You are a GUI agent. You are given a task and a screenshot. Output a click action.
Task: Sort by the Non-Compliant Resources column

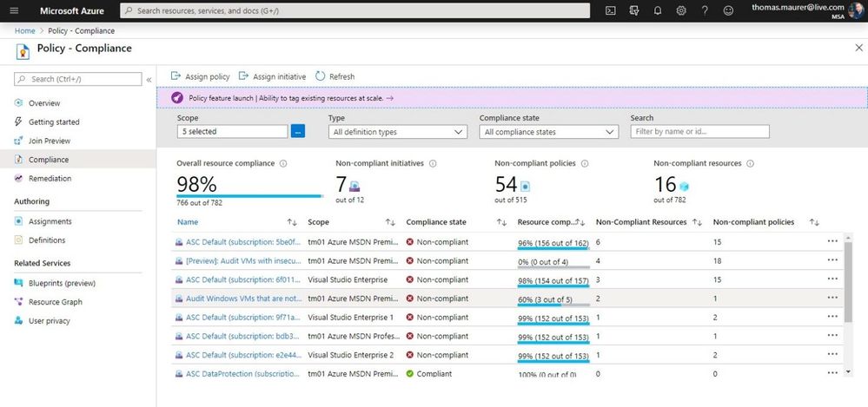click(697, 222)
